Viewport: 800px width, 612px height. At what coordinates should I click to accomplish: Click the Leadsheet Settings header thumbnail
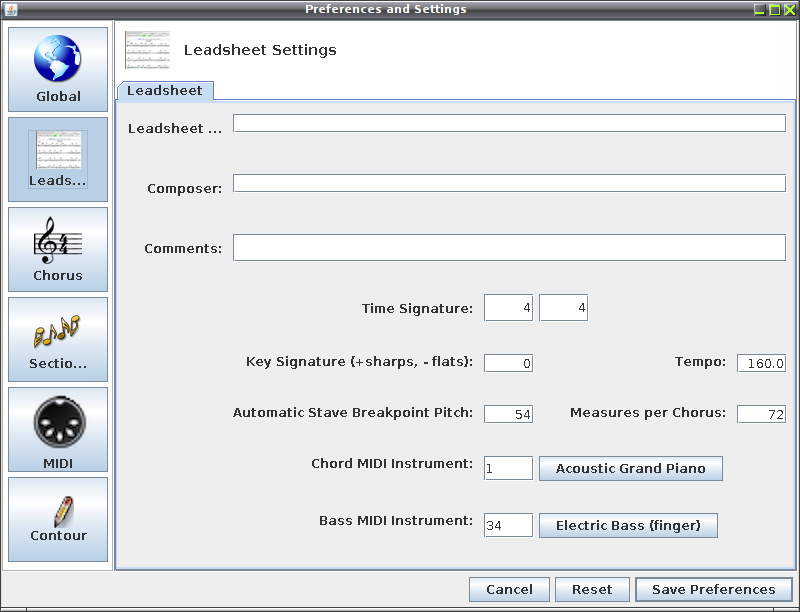point(147,49)
